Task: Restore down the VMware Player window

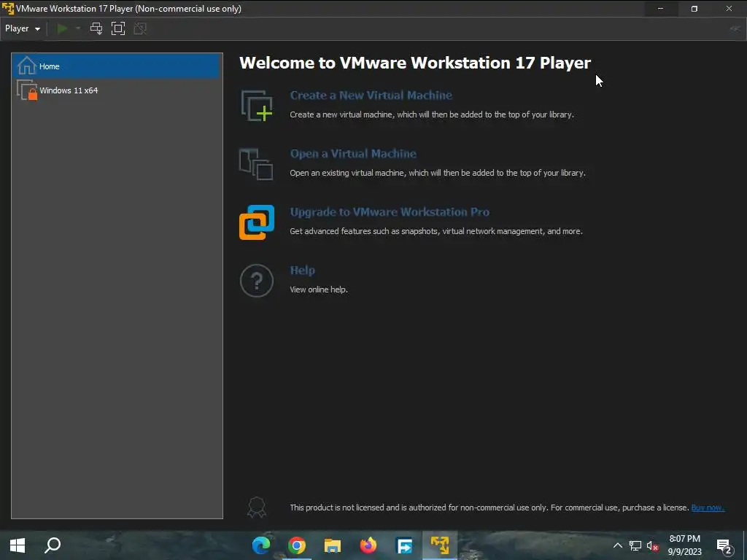Action: 694,9
